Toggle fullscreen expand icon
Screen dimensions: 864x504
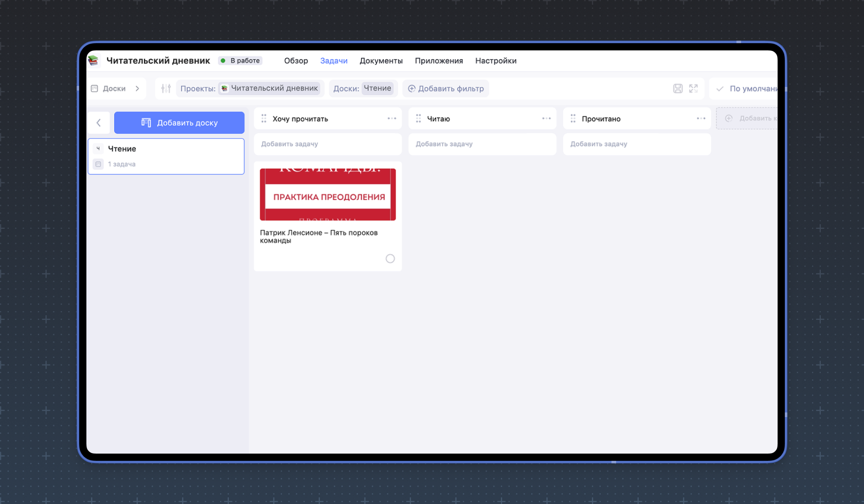click(693, 88)
